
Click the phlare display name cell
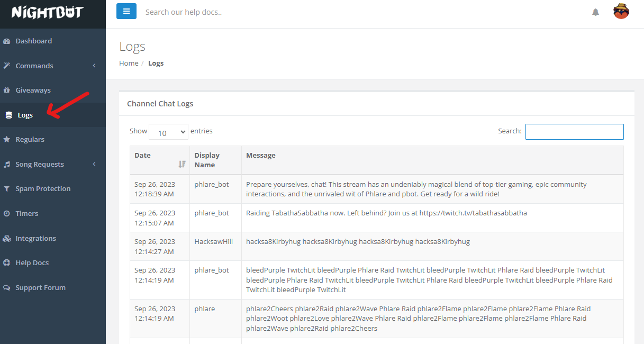(x=216, y=319)
